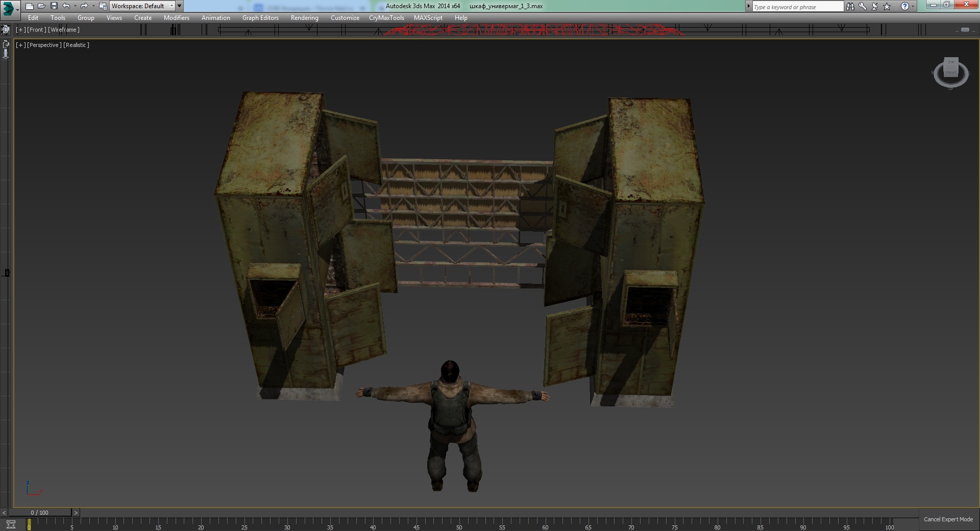Click the New Scene icon

(x=30, y=6)
